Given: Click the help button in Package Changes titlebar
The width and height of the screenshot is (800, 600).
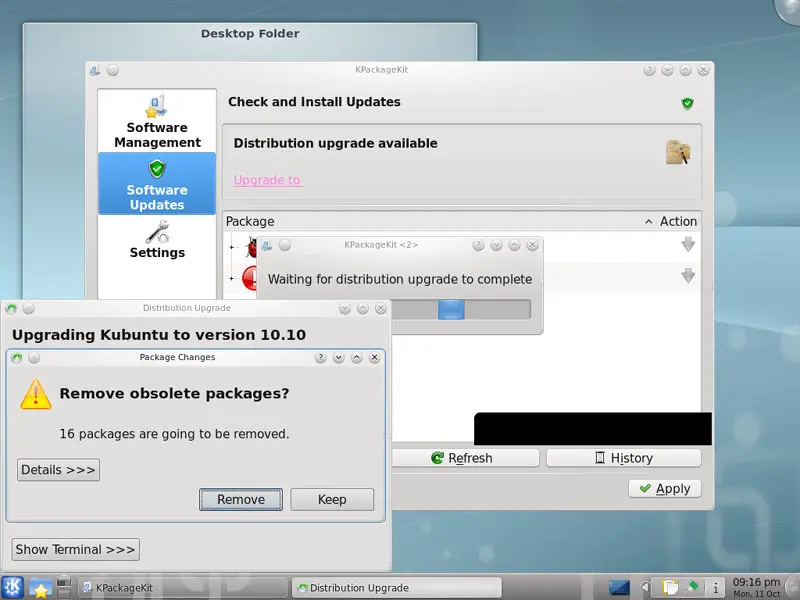Looking at the screenshot, I should (x=320, y=358).
